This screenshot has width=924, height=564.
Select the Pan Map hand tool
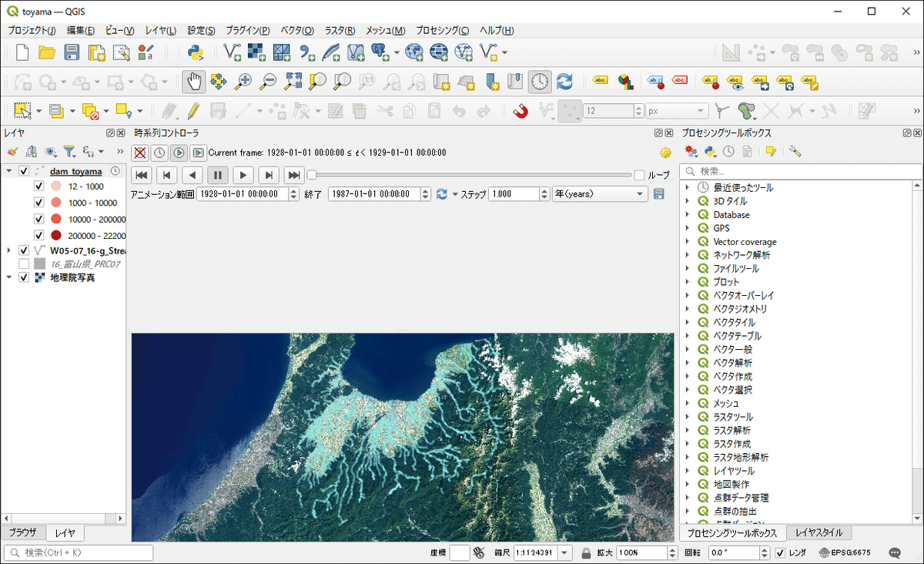pos(193,81)
